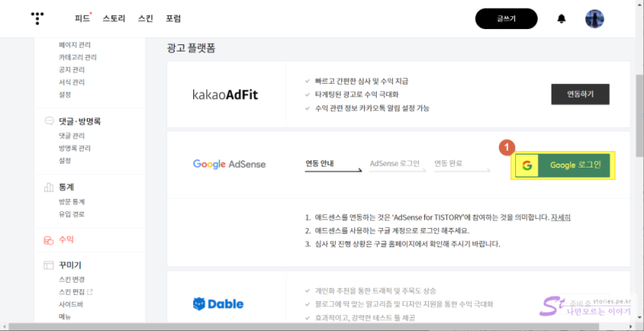Screen dimensions: 644x331
Task: Click text '효과적이고, 강력한 테스트 툴 제공'
Action: (365, 318)
